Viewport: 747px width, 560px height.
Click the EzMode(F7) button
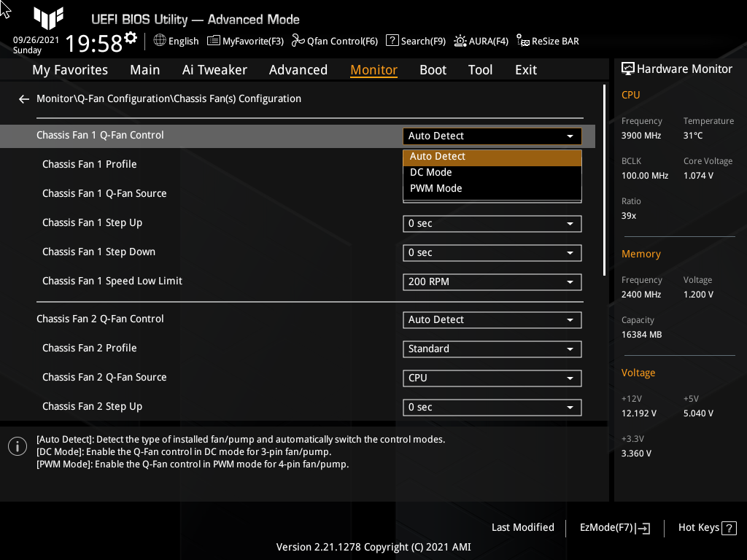[614, 527]
